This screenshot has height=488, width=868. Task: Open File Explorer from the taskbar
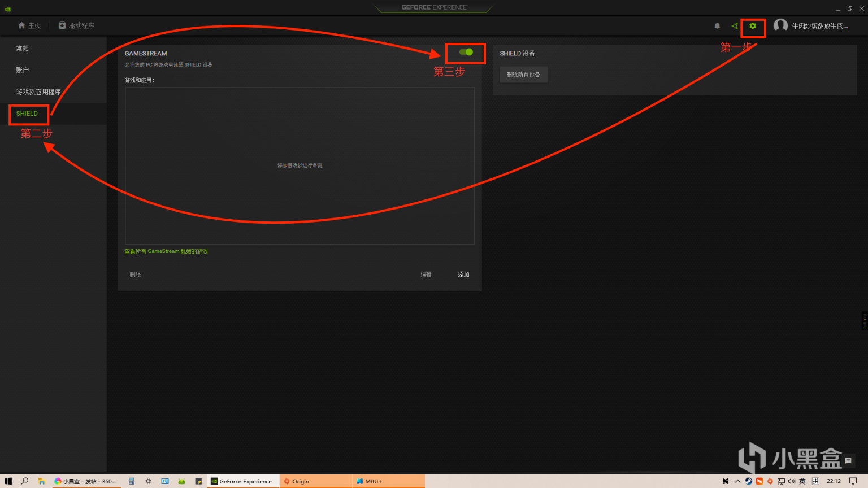coord(41,481)
